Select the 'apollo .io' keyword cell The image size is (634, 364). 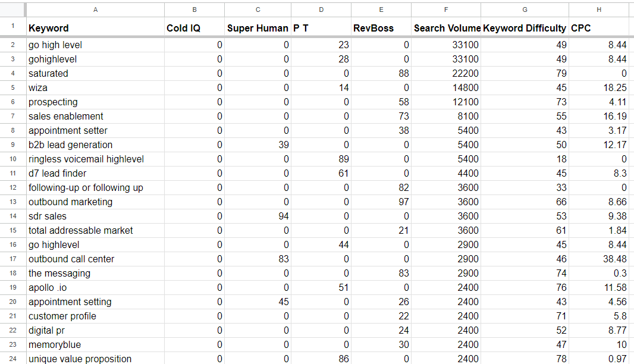(x=95, y=287)
